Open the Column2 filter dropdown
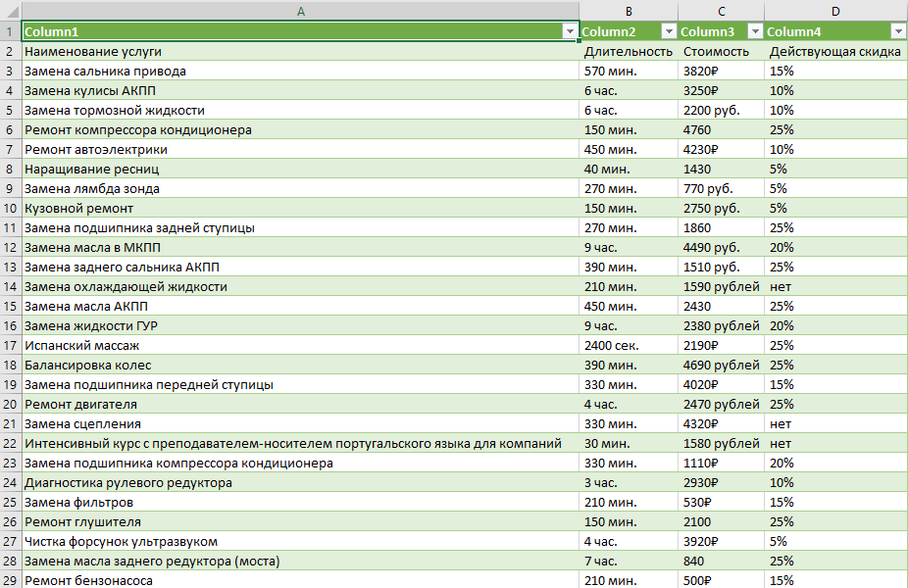The height and width of the screenshot is (588, 908). [x=669, y=31]
